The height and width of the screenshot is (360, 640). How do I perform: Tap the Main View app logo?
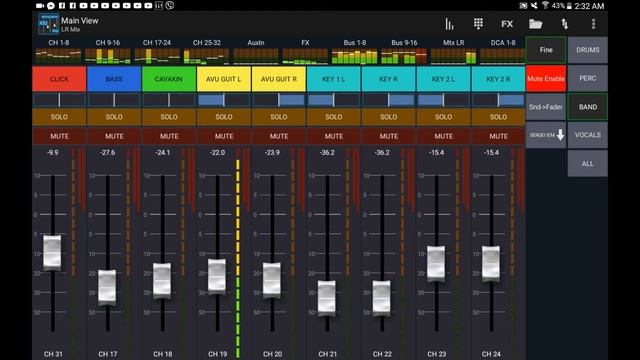coord(48,24)
